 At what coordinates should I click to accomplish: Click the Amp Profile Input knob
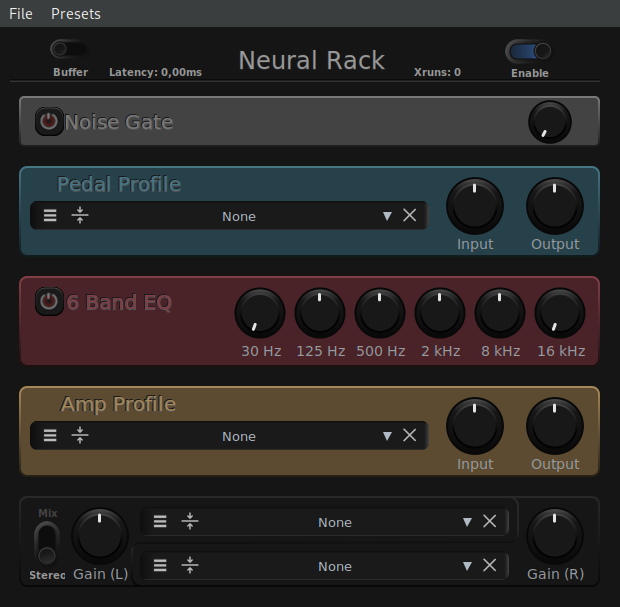tap(474, 425)
